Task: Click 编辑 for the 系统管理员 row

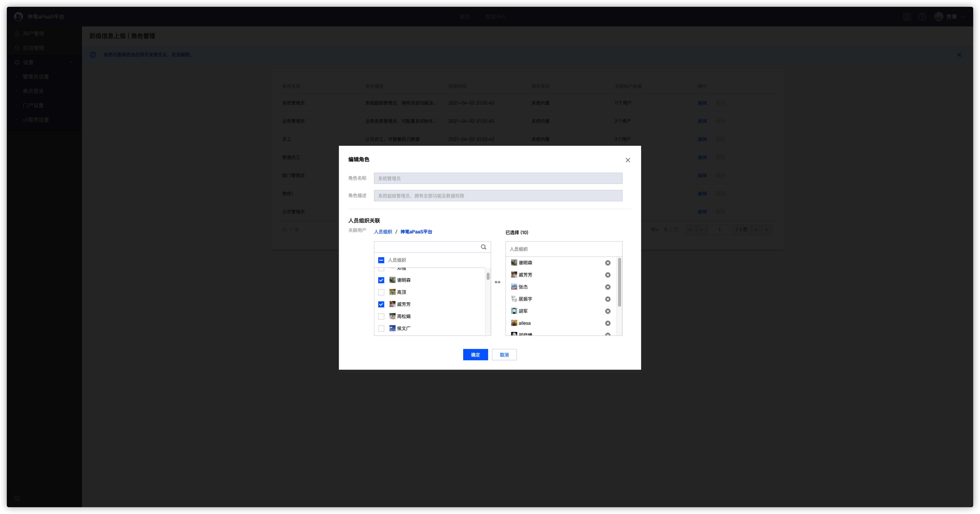Action: click(x=702, y=103)
